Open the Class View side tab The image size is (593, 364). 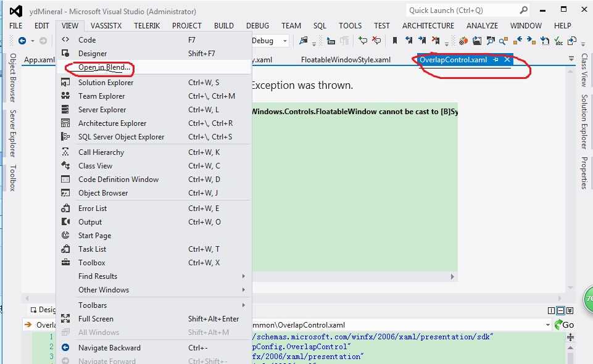(x=585, y=70)
